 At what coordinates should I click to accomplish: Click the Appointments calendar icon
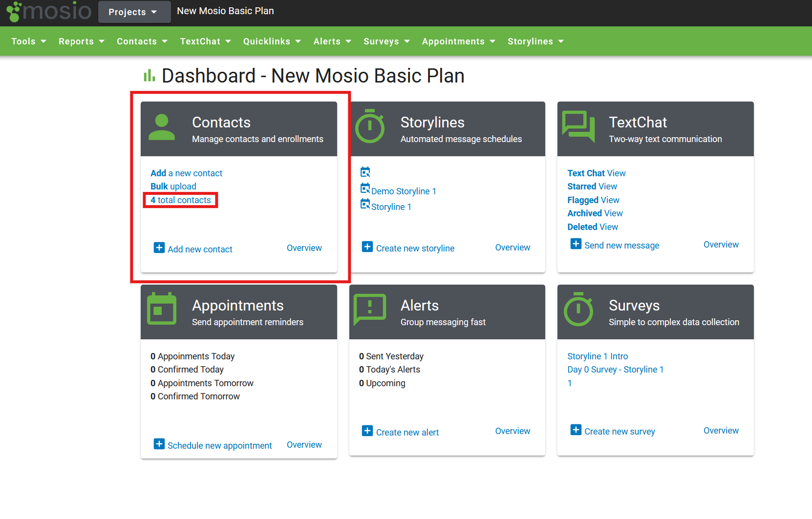pyautogui.click(x=162, y=309)
